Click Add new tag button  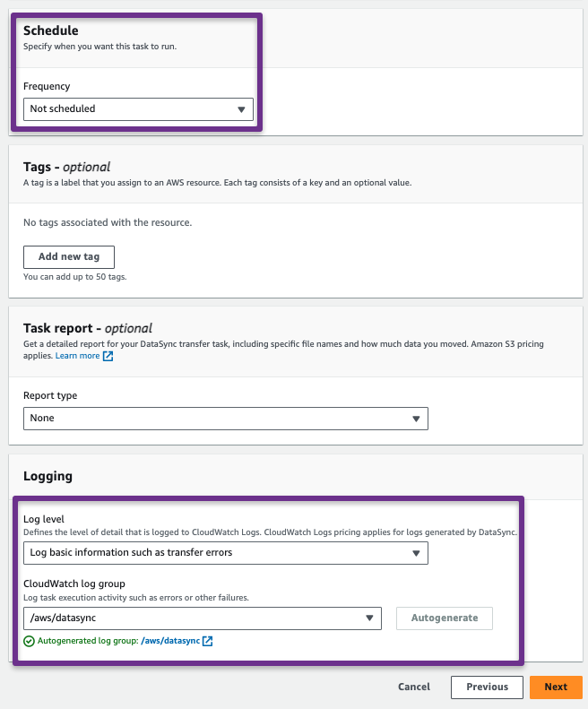click(69, 257)
